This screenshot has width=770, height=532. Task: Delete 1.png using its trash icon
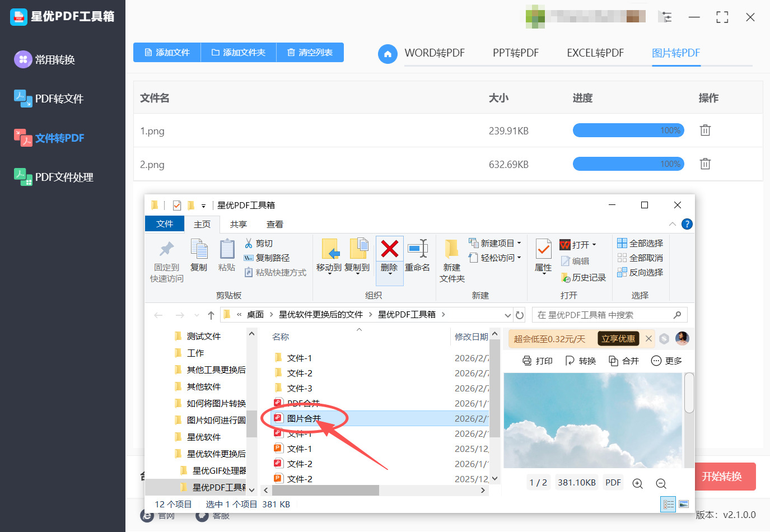(705, 130)
